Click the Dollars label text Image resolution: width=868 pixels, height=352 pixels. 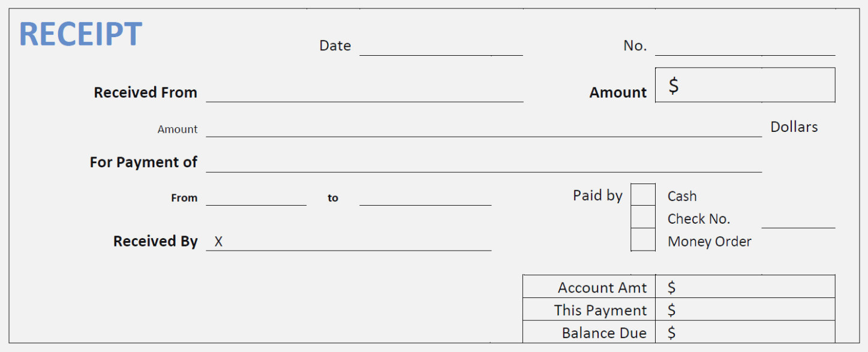[x=794, y=127]
